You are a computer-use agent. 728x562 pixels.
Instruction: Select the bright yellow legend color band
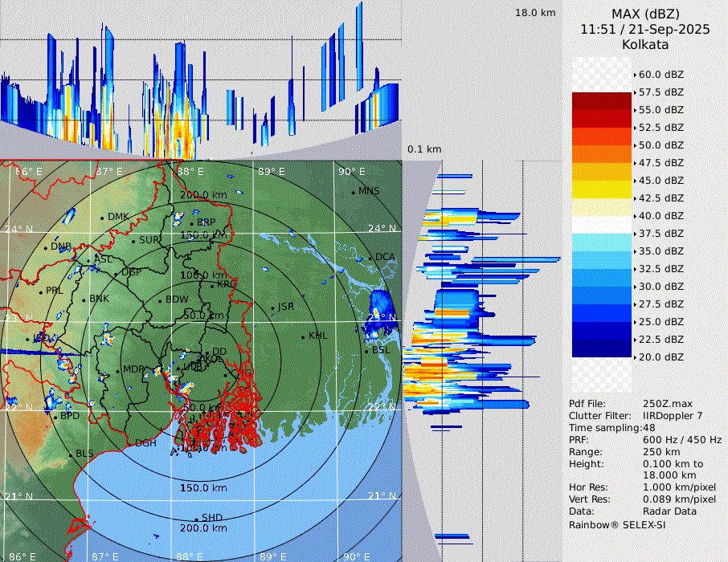601,189
